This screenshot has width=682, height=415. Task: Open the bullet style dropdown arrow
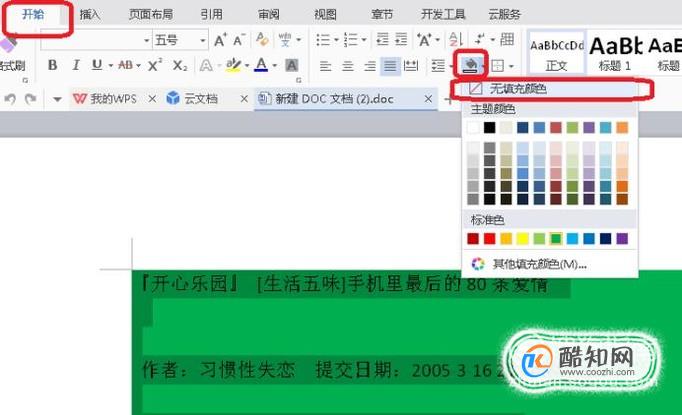pos(336,40)
